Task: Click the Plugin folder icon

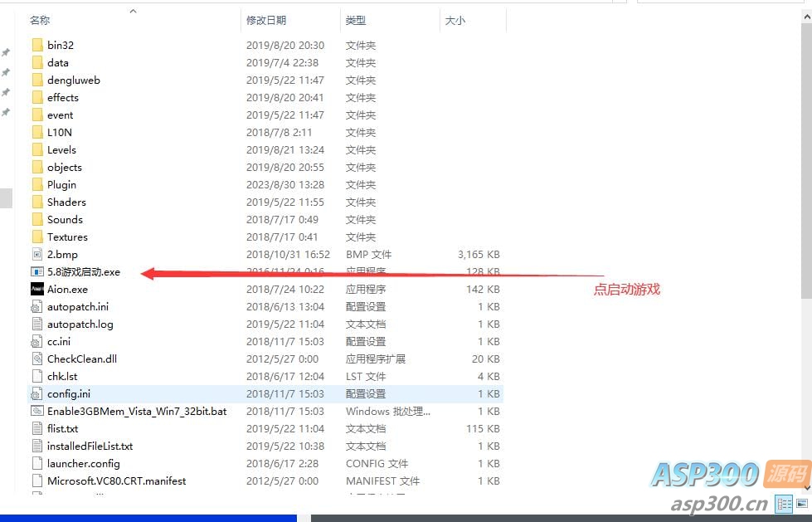Action: coord(37,184)
